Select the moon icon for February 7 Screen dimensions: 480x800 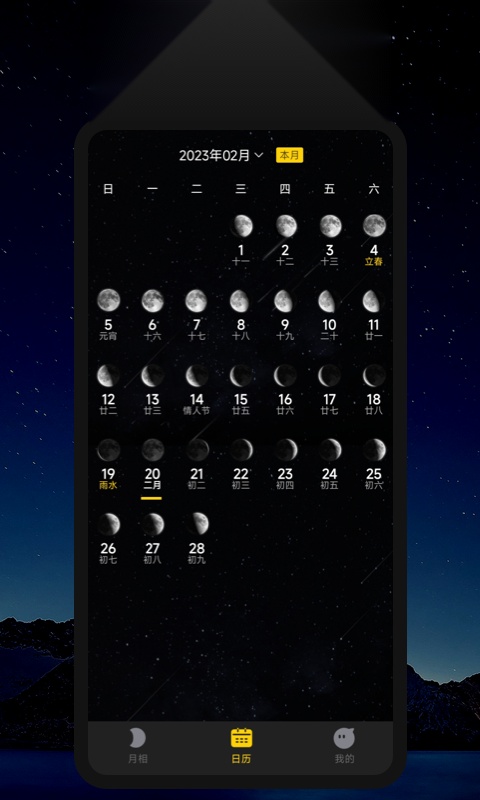196,301
